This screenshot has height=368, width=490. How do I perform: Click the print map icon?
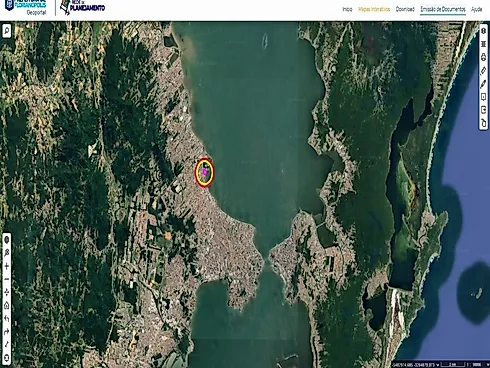pos(484,57)
